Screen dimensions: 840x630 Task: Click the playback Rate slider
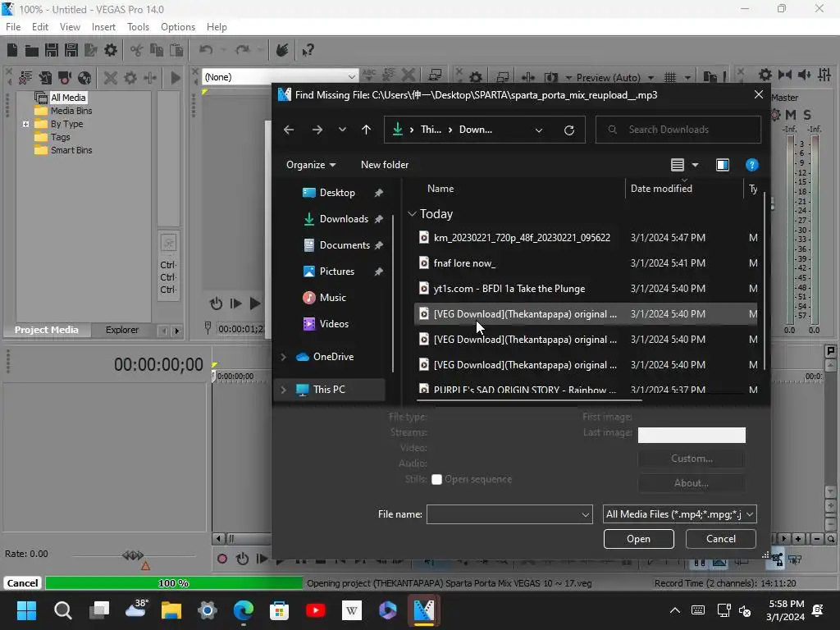point(133,555)
